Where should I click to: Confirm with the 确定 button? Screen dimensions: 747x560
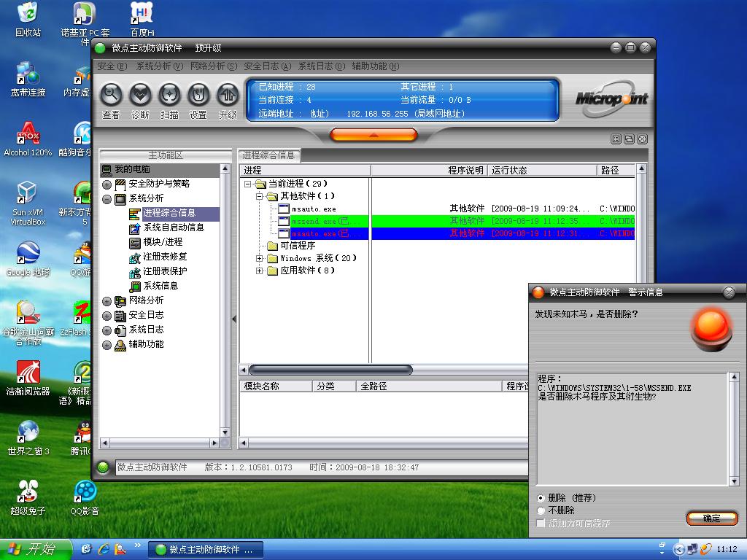(712, 518)
